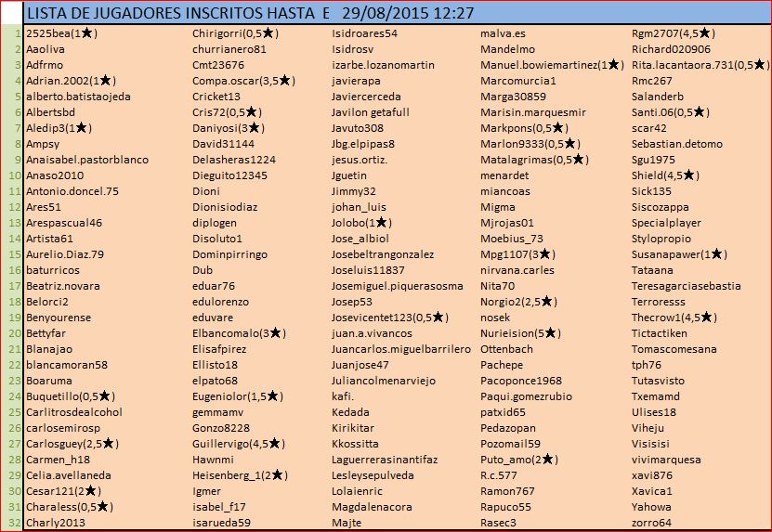Select the Guillervigo(4,5★) cell
The image size is (772, 532).
point(238,444)
